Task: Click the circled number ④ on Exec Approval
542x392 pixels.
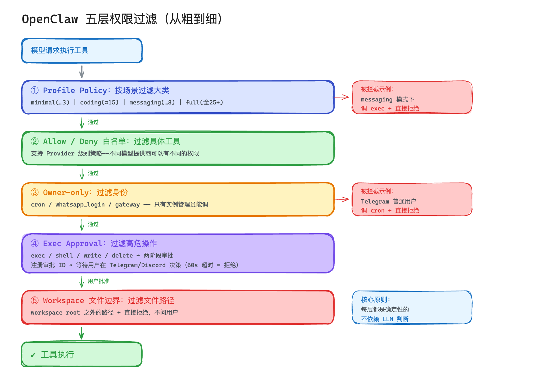Action: [x=35, y=243]
